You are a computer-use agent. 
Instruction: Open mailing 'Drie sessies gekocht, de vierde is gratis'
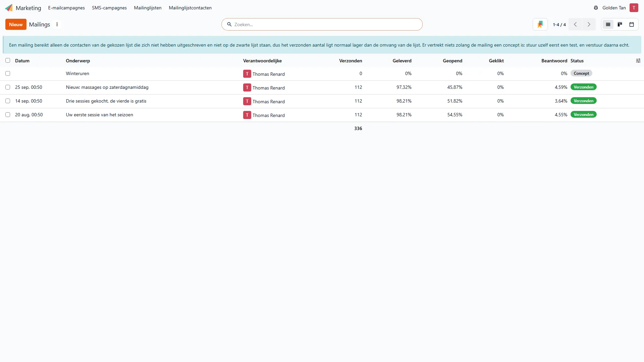[x=106, y=101]
